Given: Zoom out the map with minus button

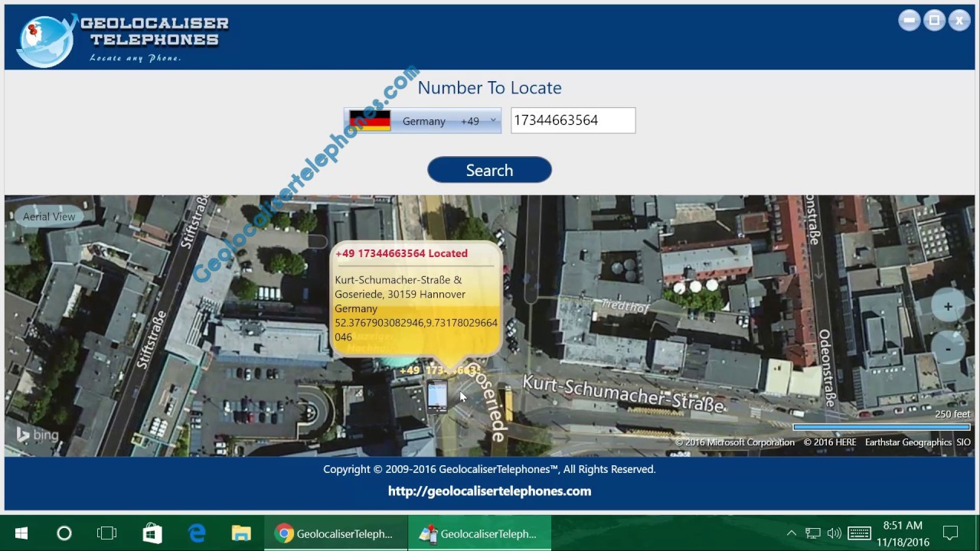Looking at the screenshot, I should 948,349.
